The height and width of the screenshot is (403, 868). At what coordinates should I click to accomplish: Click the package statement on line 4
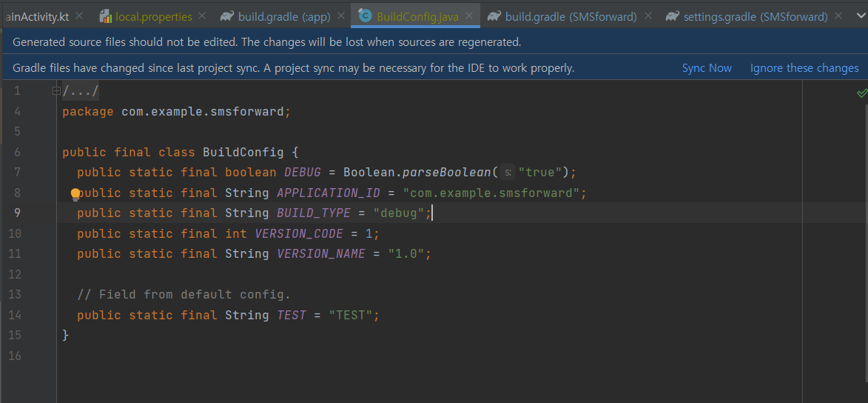177,111
